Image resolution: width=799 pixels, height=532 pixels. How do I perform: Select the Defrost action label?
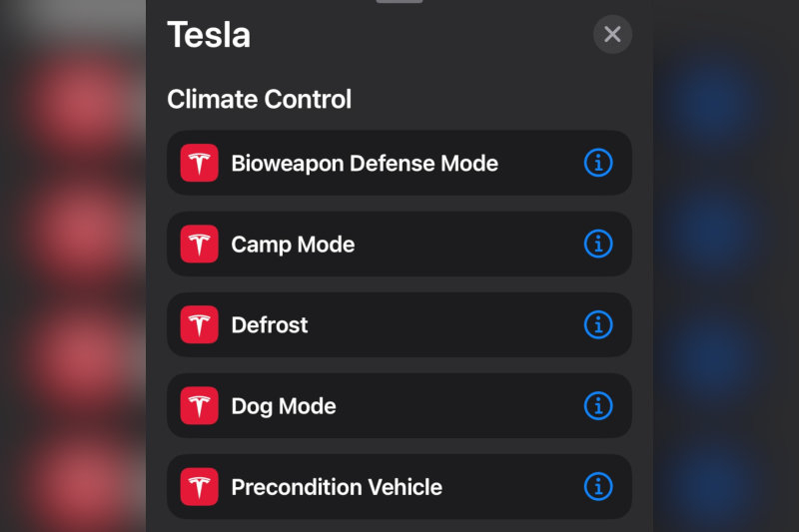[270, 325]
